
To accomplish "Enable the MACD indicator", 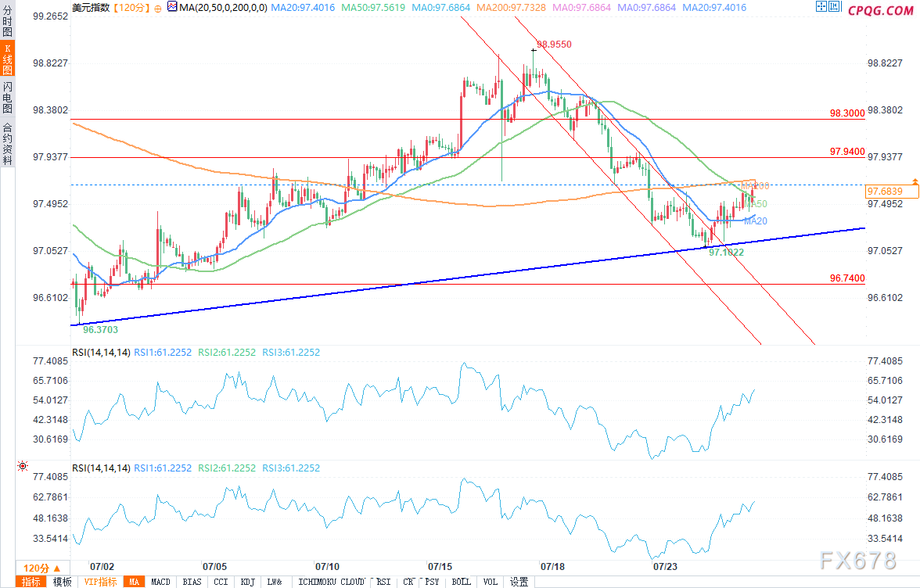I will [160, 582].
